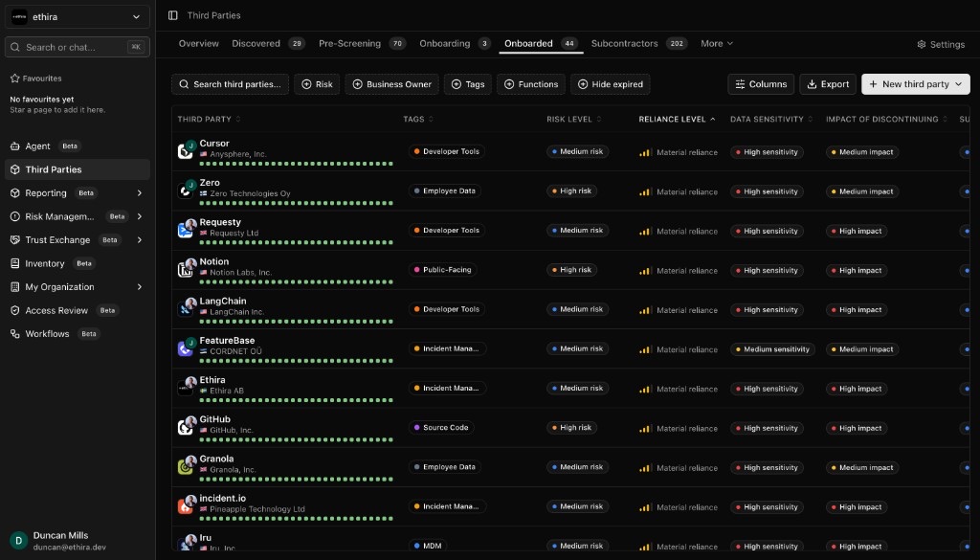This screenshot has height=560, width=980.
Task: Export the third parties list
Action: (x=828, y=84)
